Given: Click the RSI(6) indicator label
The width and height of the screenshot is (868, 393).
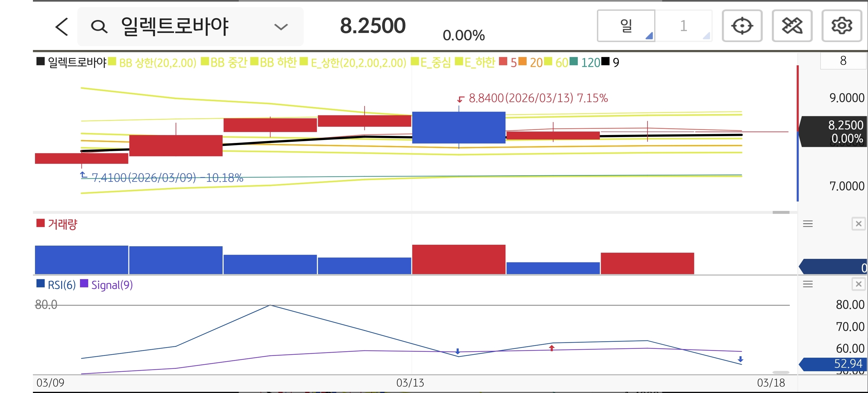Looking at the screenshot, I should point(61,285).
